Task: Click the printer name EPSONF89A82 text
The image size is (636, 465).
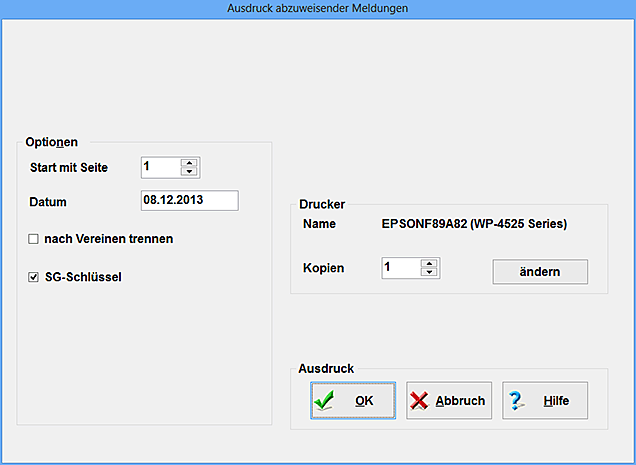Action: tap(474, 224)
